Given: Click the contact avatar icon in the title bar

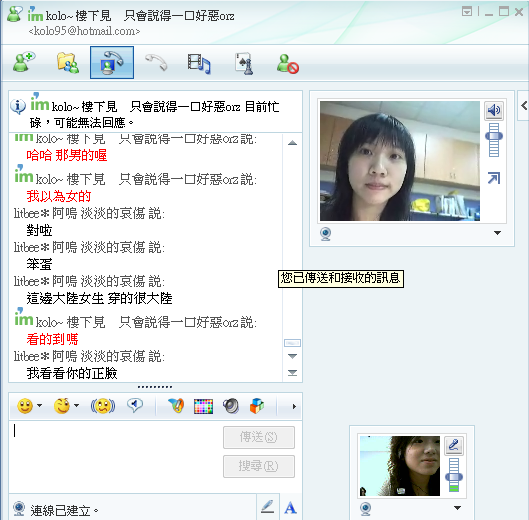Looking at the screenshot, I should coord(15,14).
